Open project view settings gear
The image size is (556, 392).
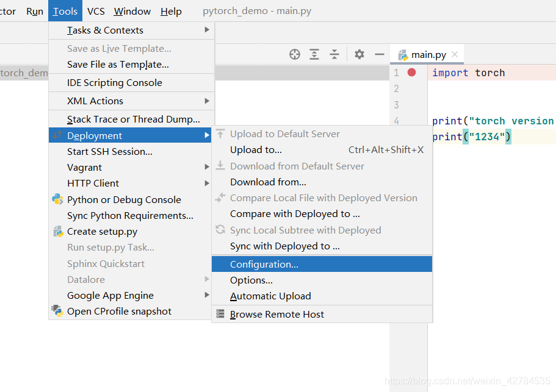click(359, 54)
